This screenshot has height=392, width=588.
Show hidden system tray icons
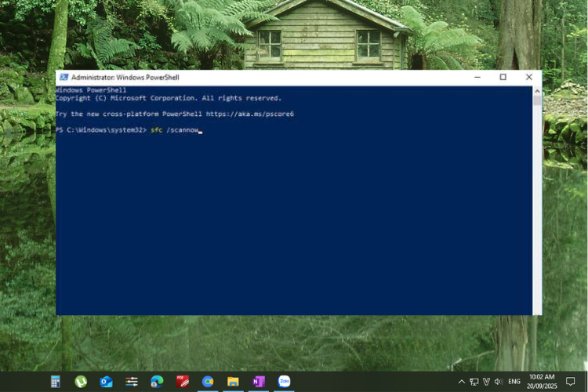click(x=462, y=382)
